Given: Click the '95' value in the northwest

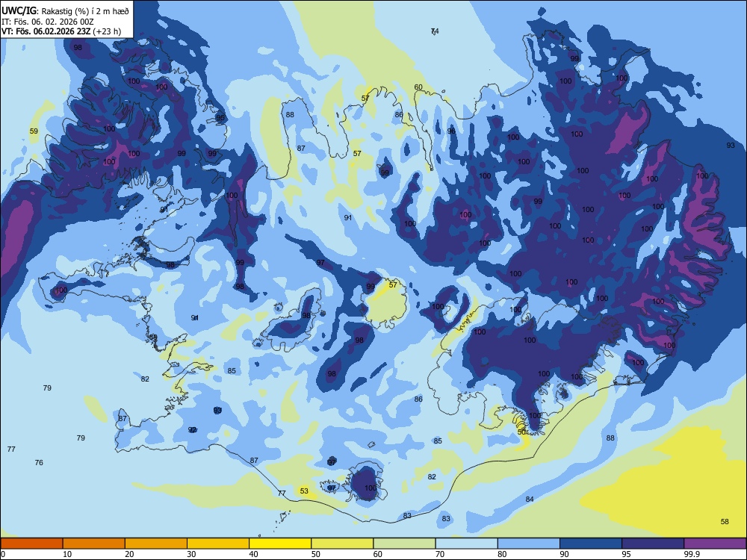Looking at the screenshot, I should (x=220, y=118).
